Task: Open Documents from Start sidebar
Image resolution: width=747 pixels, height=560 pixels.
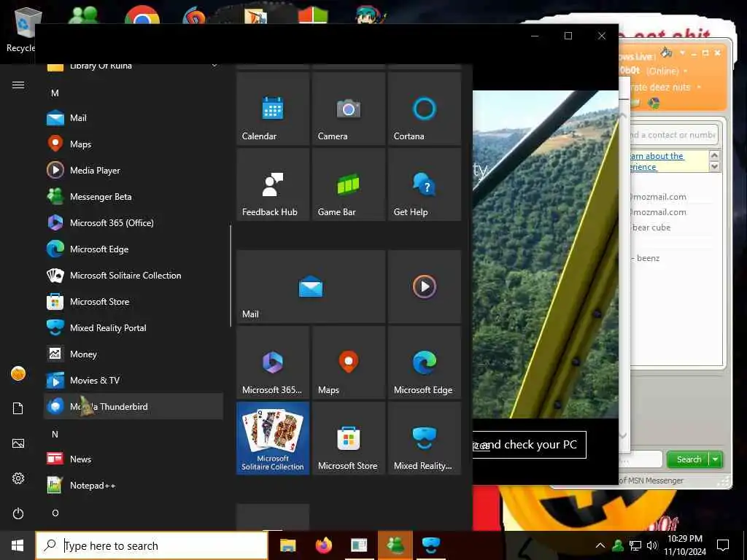Action: 18,408
